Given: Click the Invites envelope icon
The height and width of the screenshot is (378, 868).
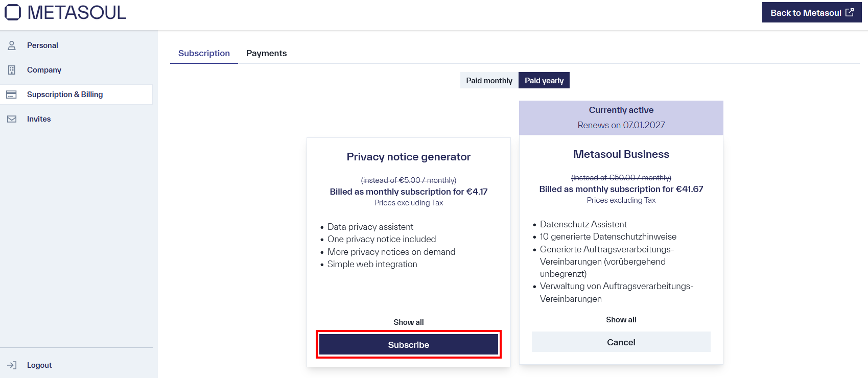Looking at the screenshot, I should click(11, 119).
